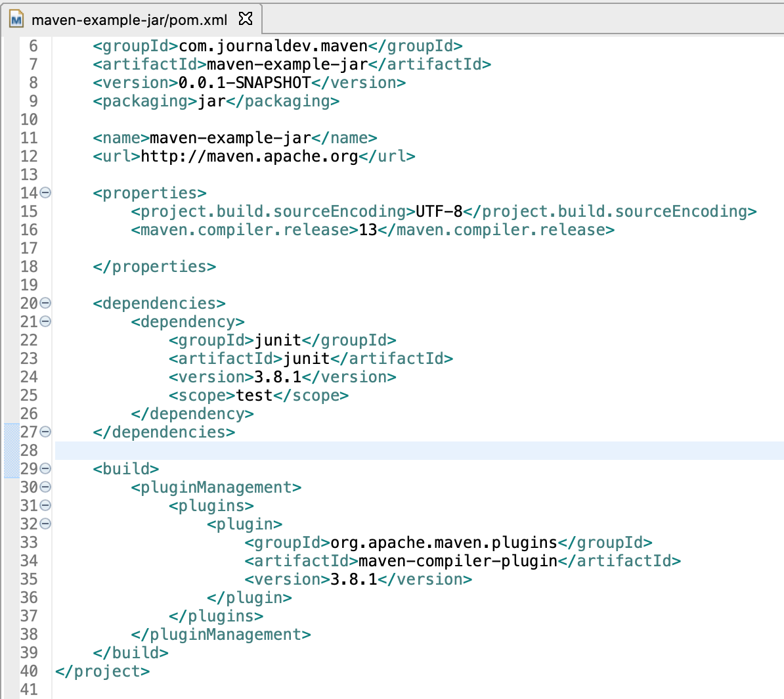Collapse the build element on line 29
This screenshot has width=784, height=699.
[x=45, y=468]
